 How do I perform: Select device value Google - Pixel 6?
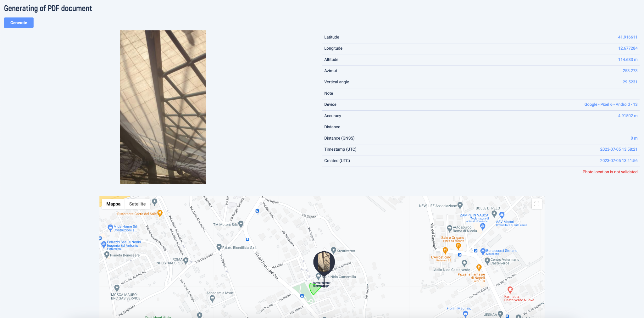[611, 104]
